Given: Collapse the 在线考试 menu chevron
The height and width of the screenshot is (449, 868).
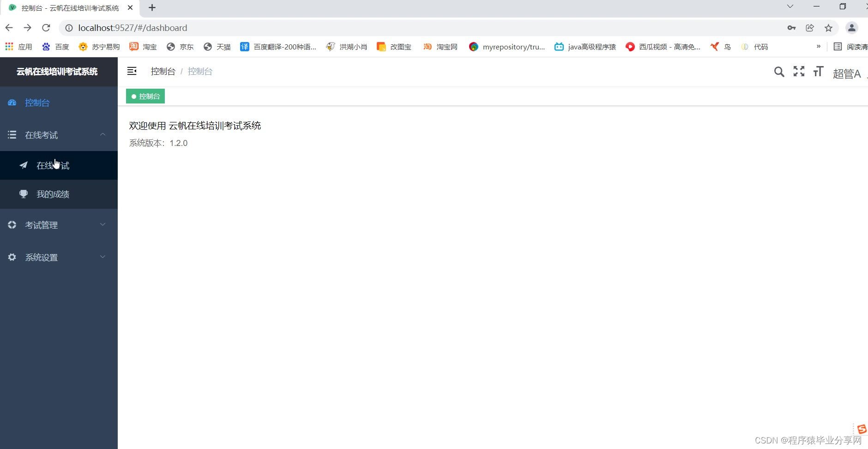Looking at the screenshot, I should [x=103, y=134].
